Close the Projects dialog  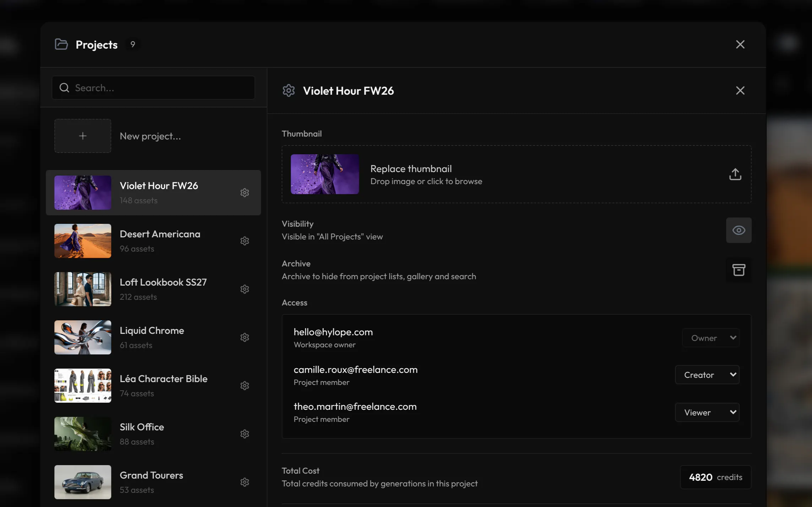pyautogui.click(x=740, y=45)
